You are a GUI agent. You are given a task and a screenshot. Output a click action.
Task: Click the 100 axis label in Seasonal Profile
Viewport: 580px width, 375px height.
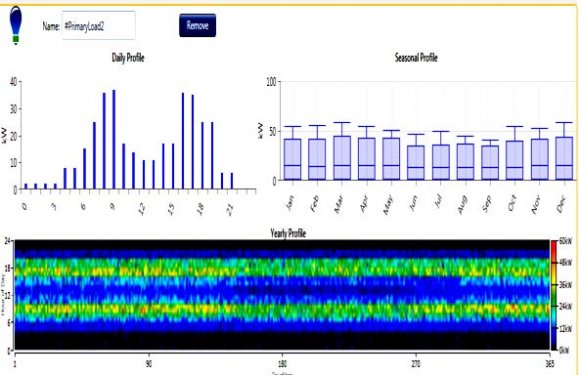(271, 82)
